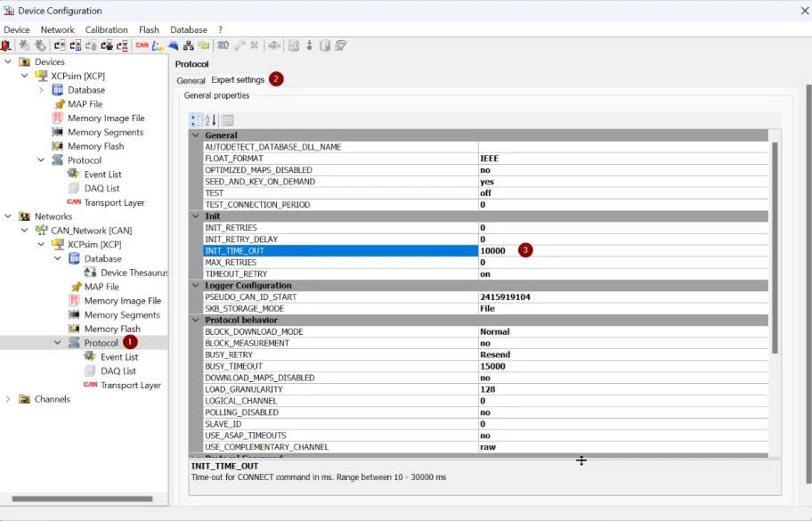
Task: Collapse XCPsim [XCP] under Devices
Action: pos(24,76)
